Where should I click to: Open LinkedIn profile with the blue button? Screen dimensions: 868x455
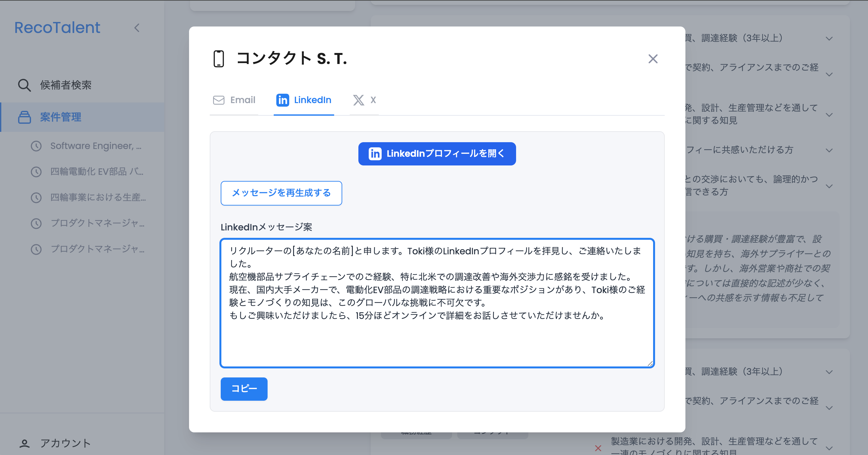coord(437,154)
